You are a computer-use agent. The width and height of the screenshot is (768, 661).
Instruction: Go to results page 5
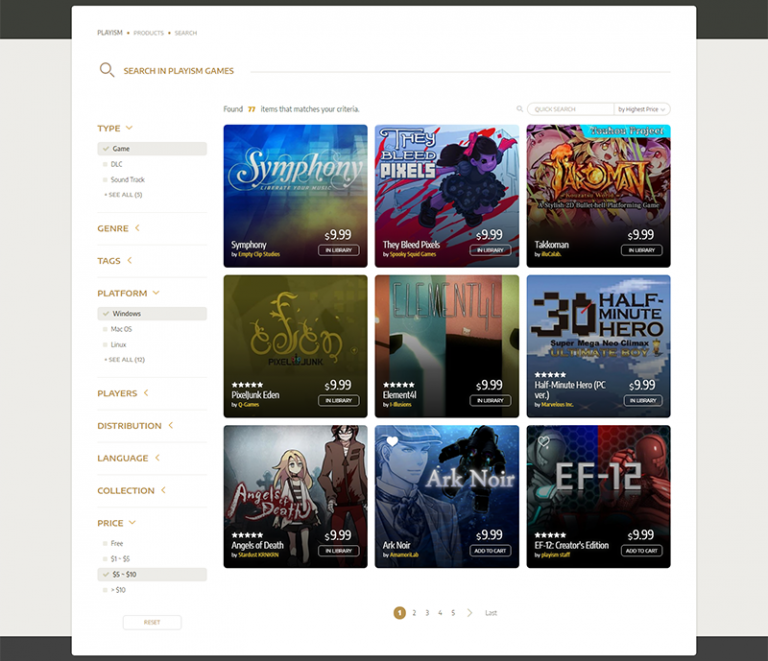tap(453, 613)
